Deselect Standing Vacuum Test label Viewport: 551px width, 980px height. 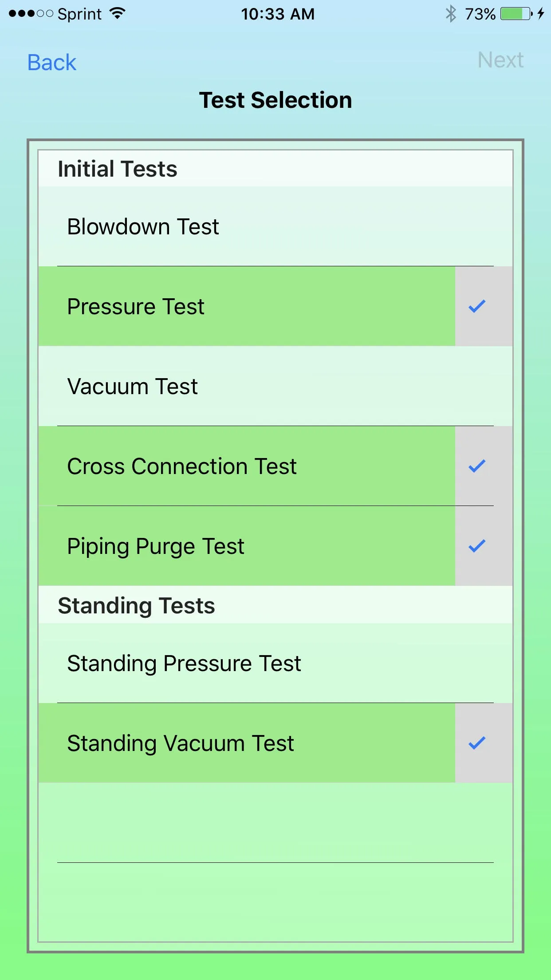(x=181, y=743)
